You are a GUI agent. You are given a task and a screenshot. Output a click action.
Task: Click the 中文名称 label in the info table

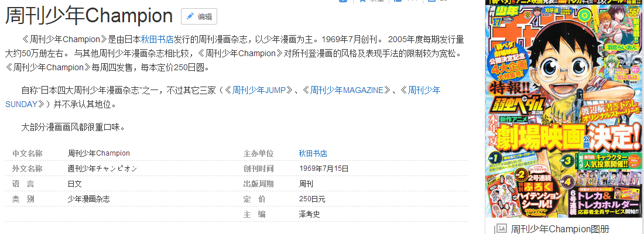click(x=28, y=153)
